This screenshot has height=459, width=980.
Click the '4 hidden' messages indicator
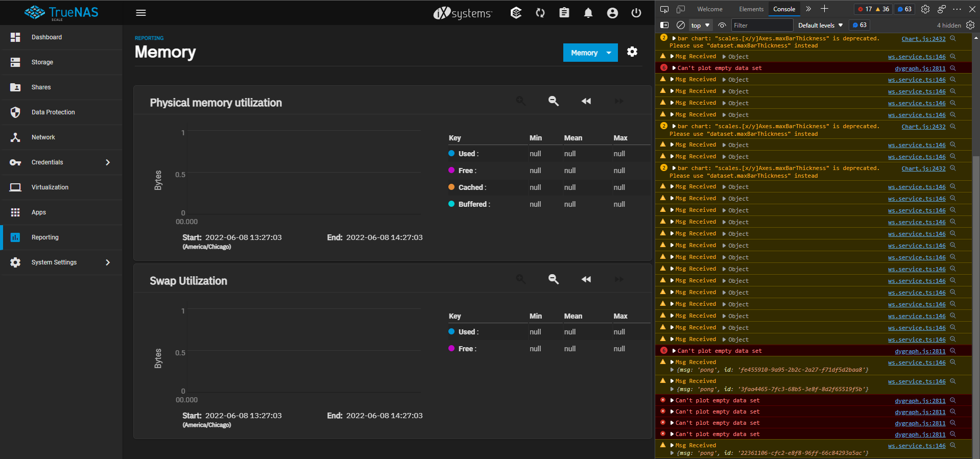pyautogui.click(x=949, y=26)
